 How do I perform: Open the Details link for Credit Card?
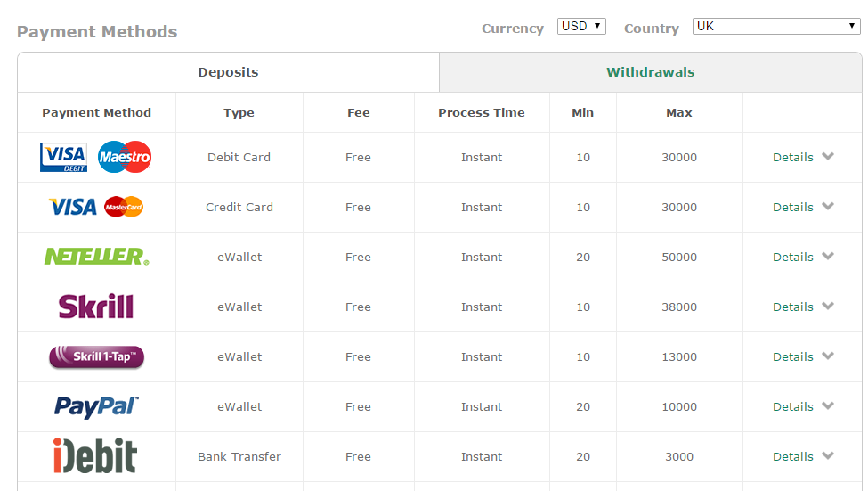[792, 207]
